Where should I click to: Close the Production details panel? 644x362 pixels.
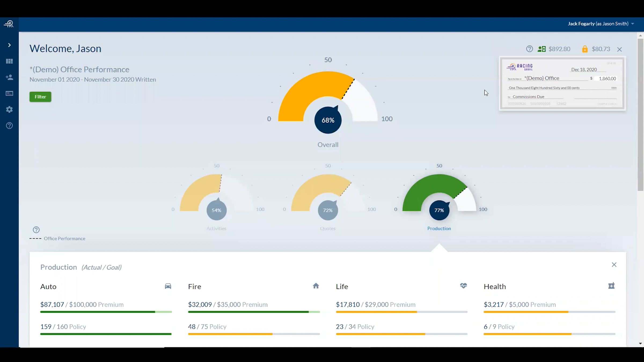point(614,265)
